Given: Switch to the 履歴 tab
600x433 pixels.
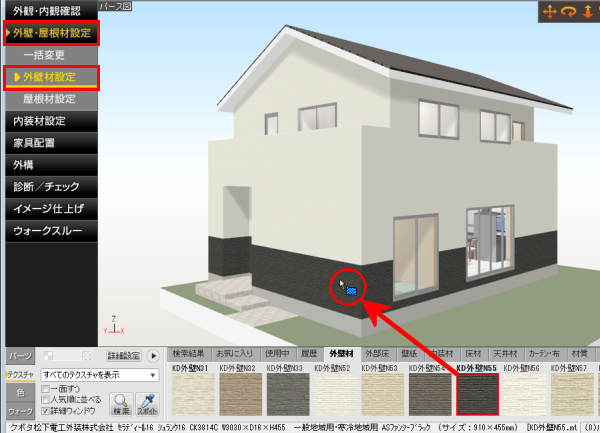Looking at the screenshot, I should click(309, 354).
